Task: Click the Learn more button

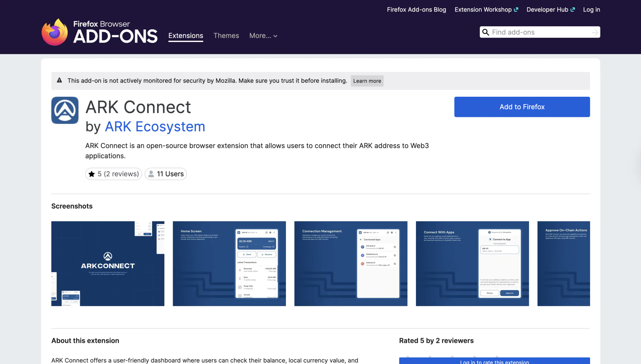Action: click(367, 81)
